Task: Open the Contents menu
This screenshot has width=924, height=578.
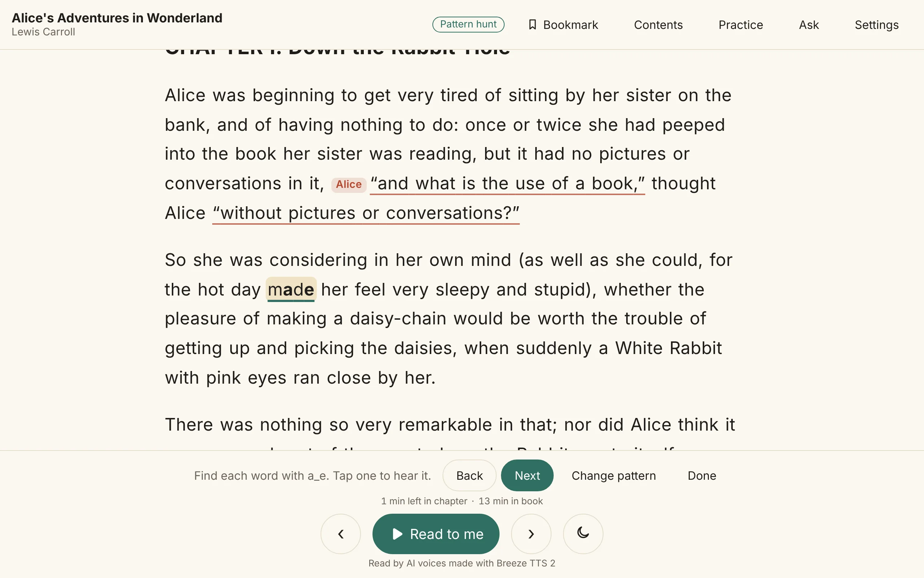Action: pos(658,25)
